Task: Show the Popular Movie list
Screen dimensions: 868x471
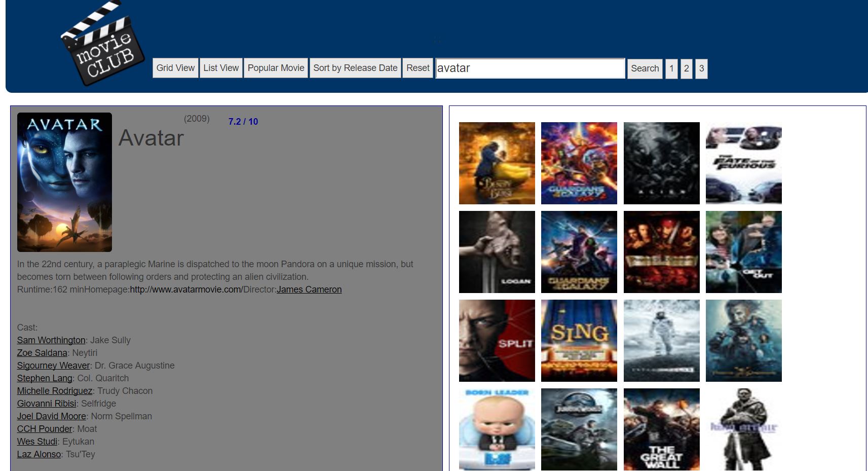Action: pos(276,68)
